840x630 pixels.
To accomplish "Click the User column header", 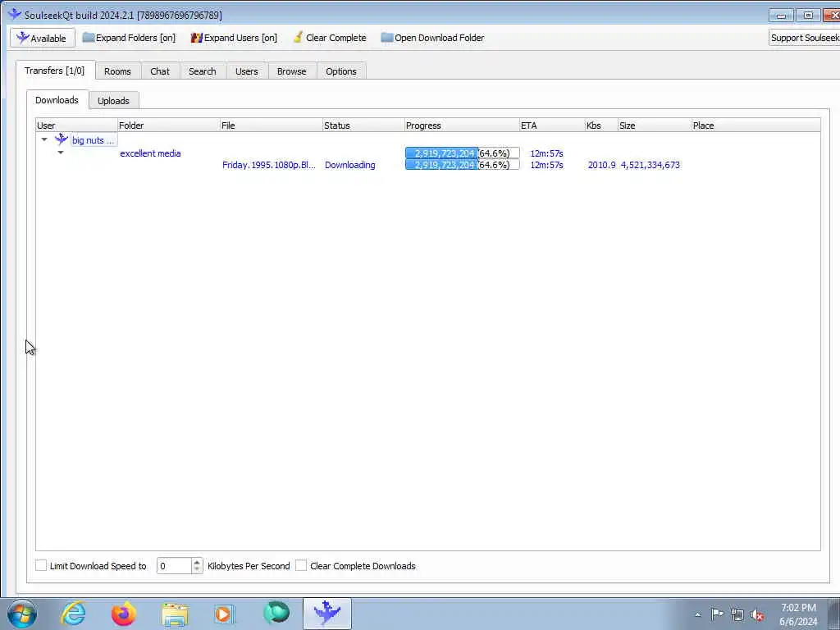I will [x=76, y=126].
